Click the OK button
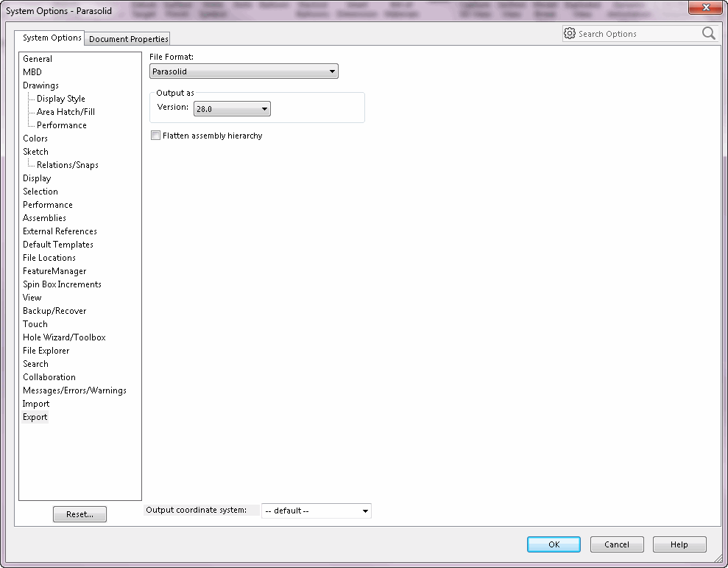Viewport: 728px width, 568px height. point(554,544)
